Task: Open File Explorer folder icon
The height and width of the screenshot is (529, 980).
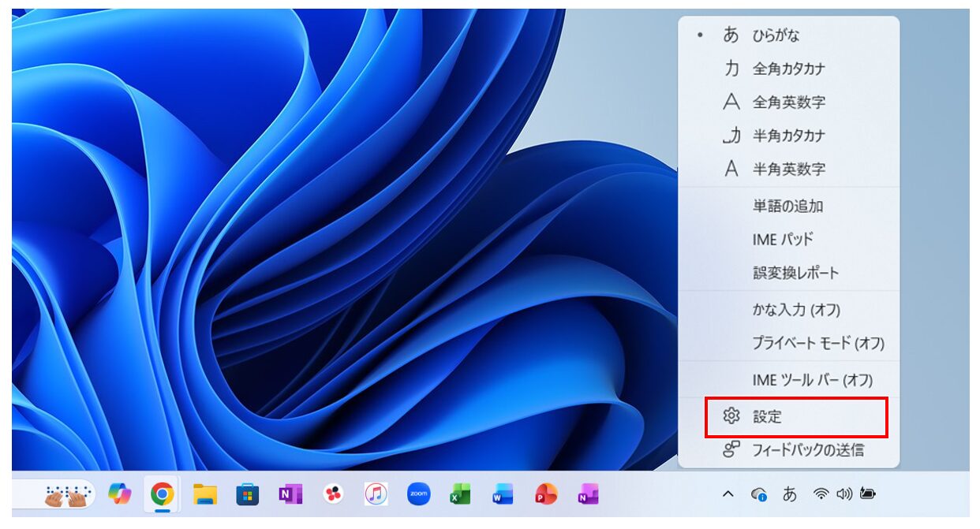Action: [205, 494]
